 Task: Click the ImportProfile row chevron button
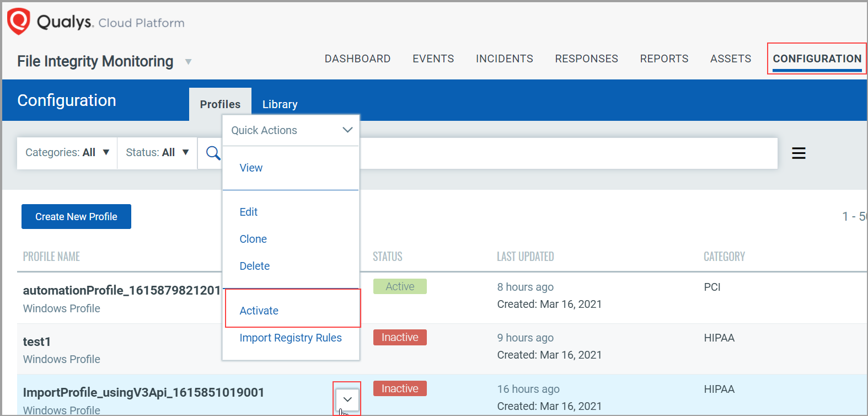pyautogui.click(x=347, y=399)
